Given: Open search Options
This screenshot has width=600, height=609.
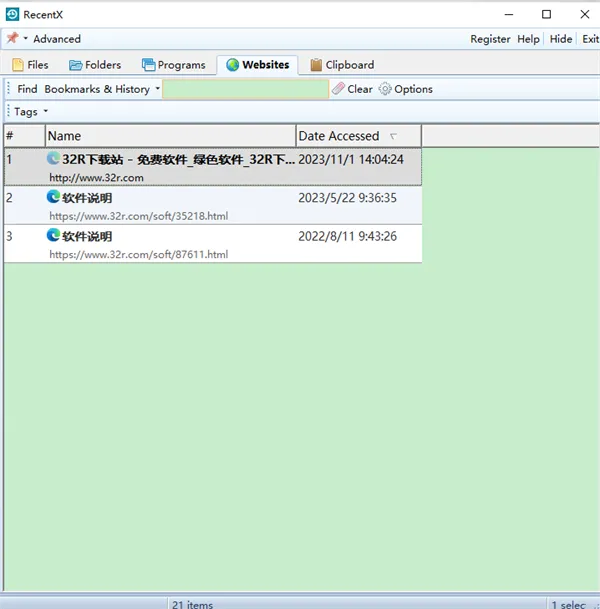Looking at the screenshot, I should point(405,89).
